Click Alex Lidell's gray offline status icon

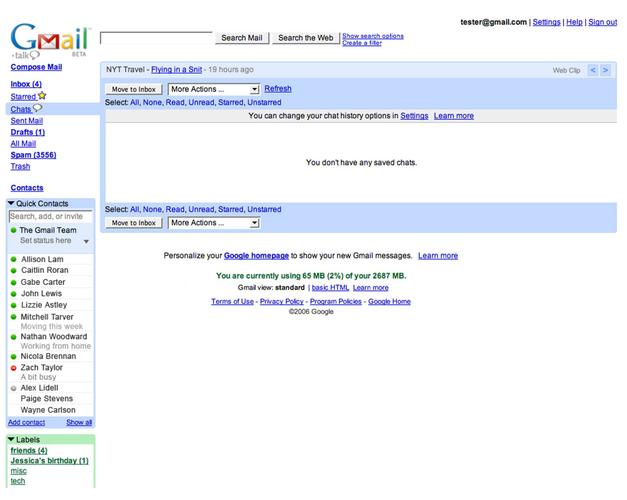pos(14,388)
